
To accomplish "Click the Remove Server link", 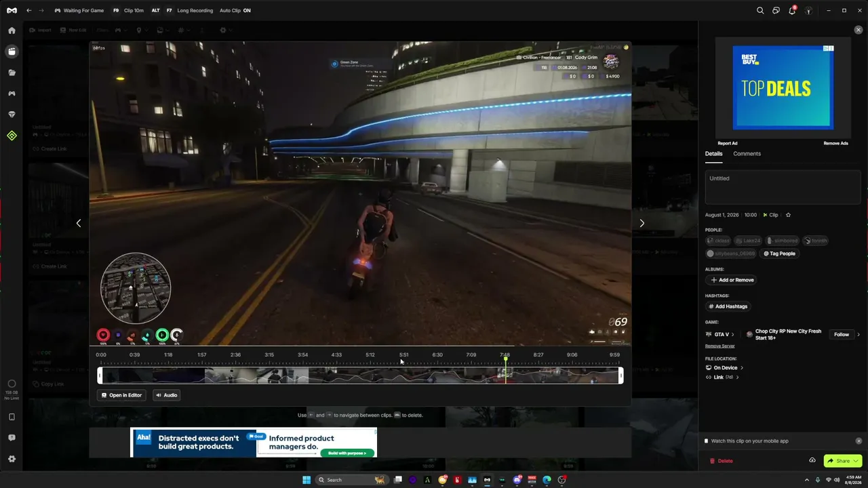I will point(719,346).
